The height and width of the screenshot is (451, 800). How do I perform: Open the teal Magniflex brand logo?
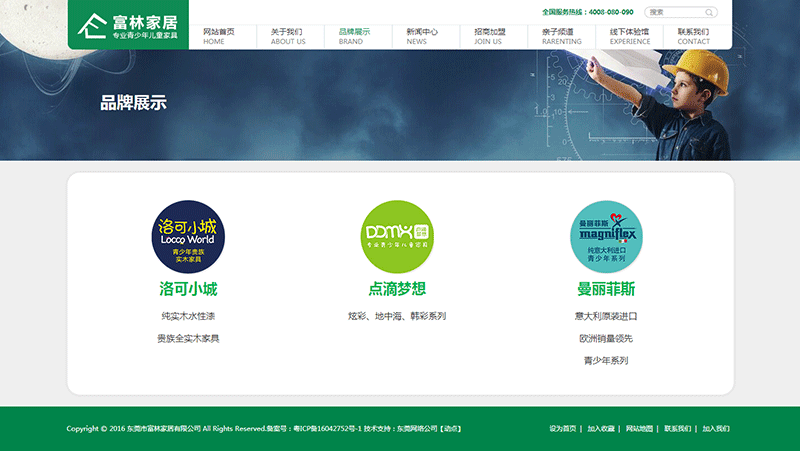coord(606,237)
